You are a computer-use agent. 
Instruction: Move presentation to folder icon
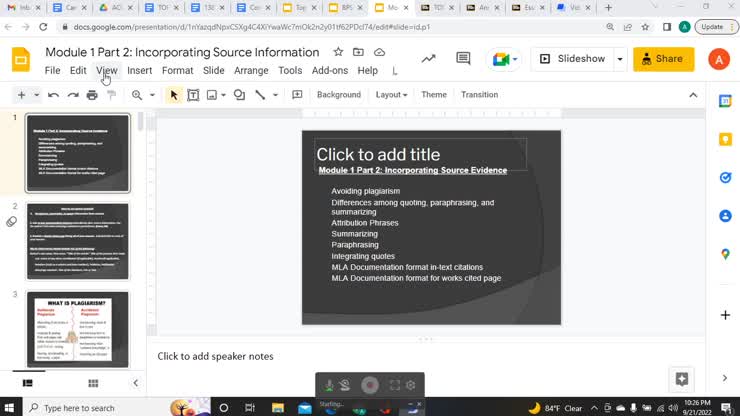(x=358, y=52)
